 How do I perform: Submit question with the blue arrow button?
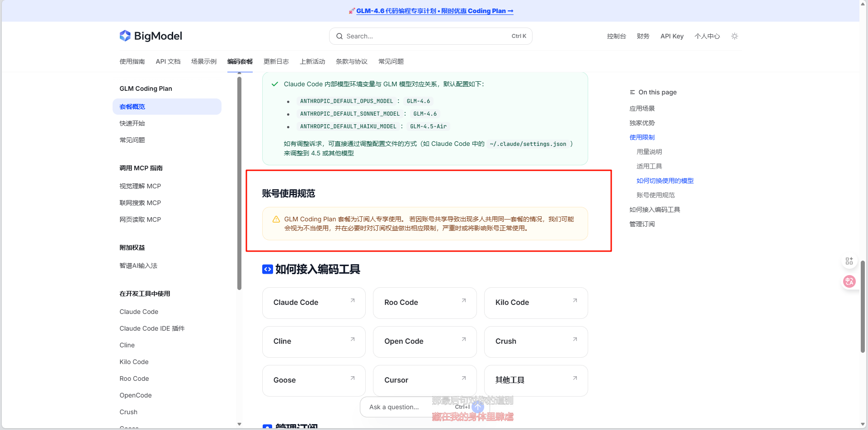pos(478,407)
